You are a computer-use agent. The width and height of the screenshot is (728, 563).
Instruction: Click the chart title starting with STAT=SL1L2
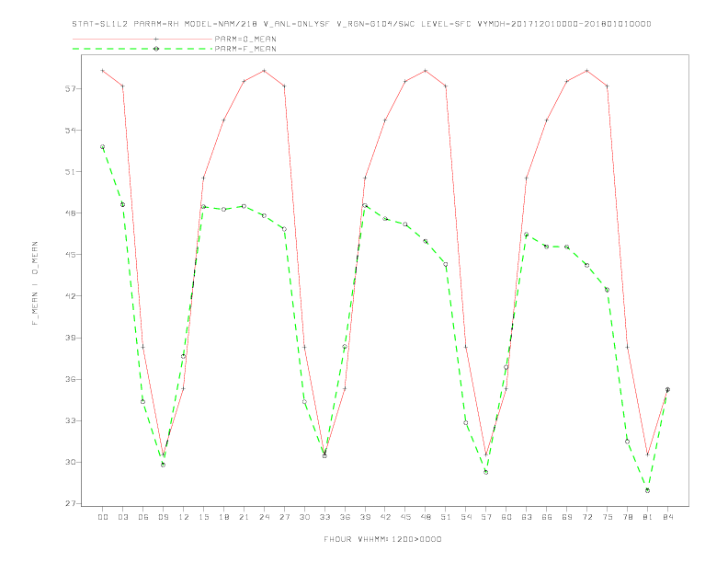[x=361, y=24]
